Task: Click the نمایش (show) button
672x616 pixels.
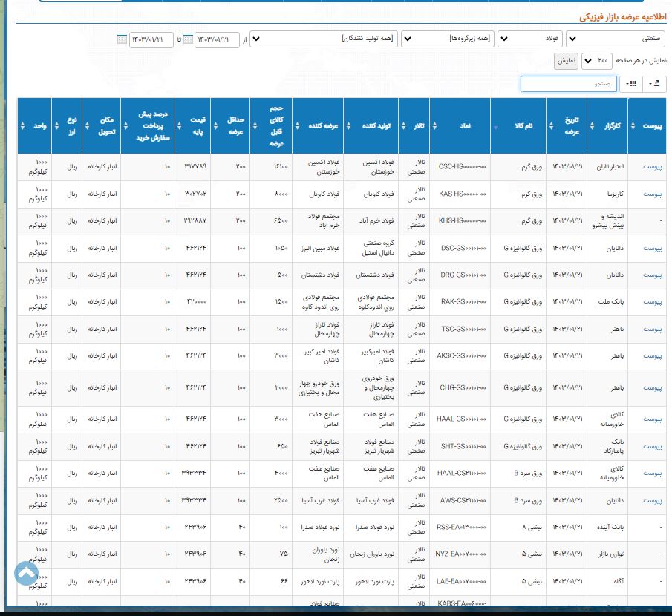Action: tap(566, 62)
